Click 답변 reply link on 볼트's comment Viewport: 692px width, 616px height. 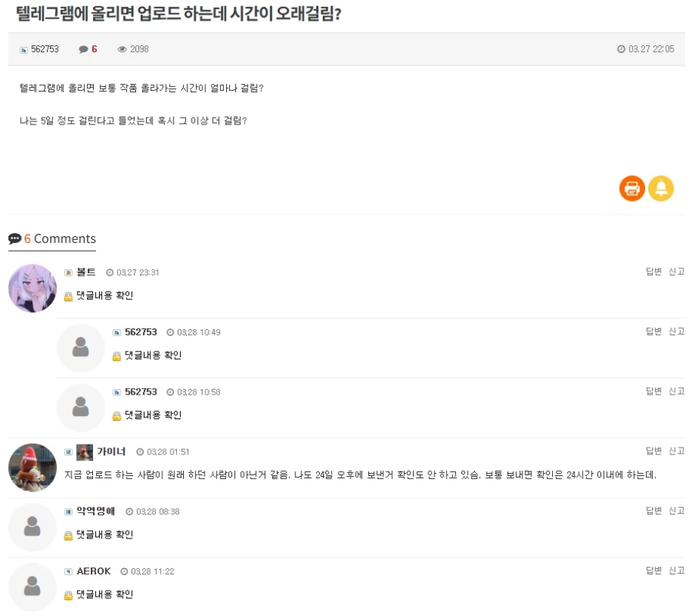pos(652,271)
